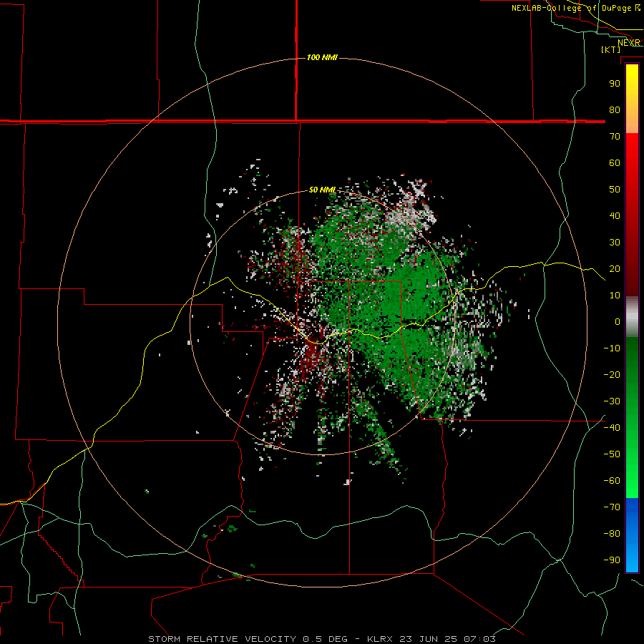Click the -30 value on velocity scale

pos(612,401)
